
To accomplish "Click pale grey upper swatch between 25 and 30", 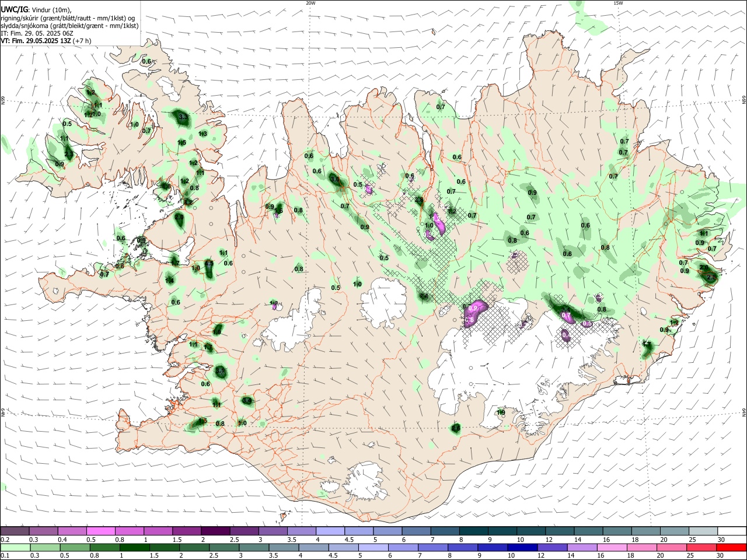I will tap(703, 531).
